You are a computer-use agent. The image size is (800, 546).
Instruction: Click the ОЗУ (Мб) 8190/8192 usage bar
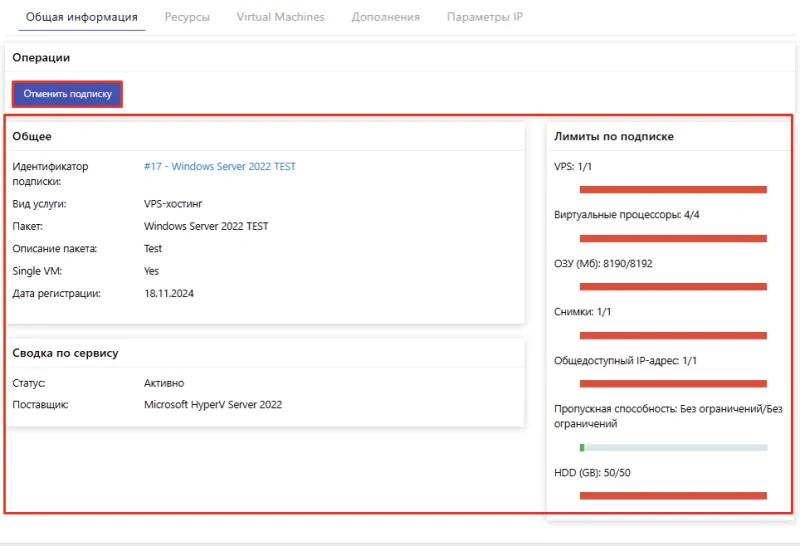(x=673, y=286)
